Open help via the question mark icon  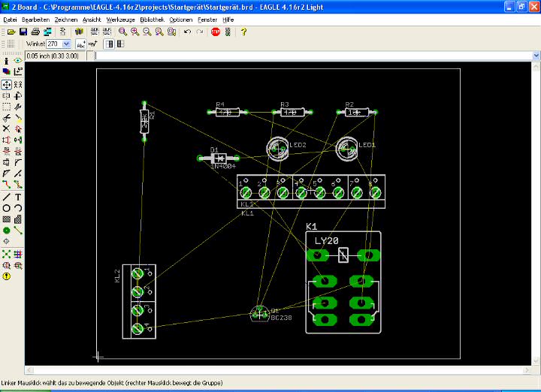click(243, 32)
